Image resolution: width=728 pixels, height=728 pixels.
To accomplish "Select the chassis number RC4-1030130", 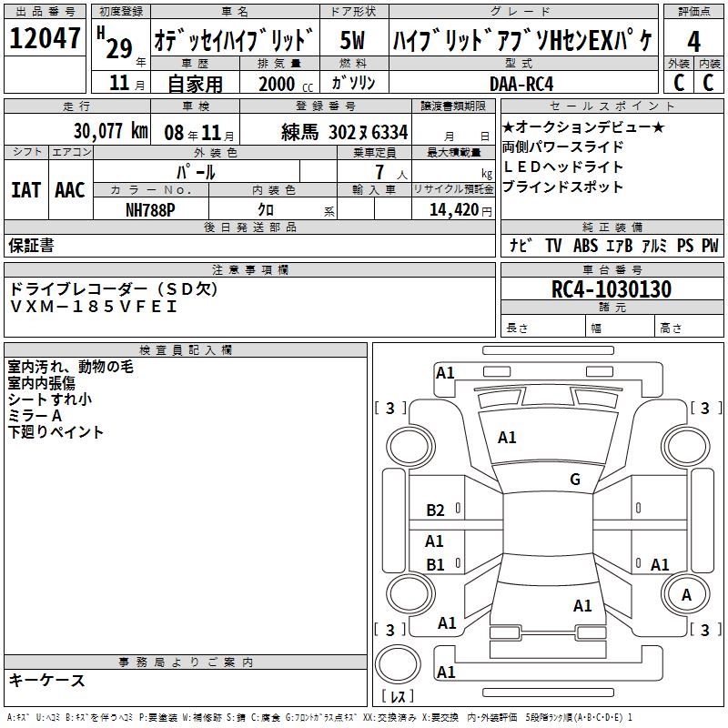I will [612, 289].
